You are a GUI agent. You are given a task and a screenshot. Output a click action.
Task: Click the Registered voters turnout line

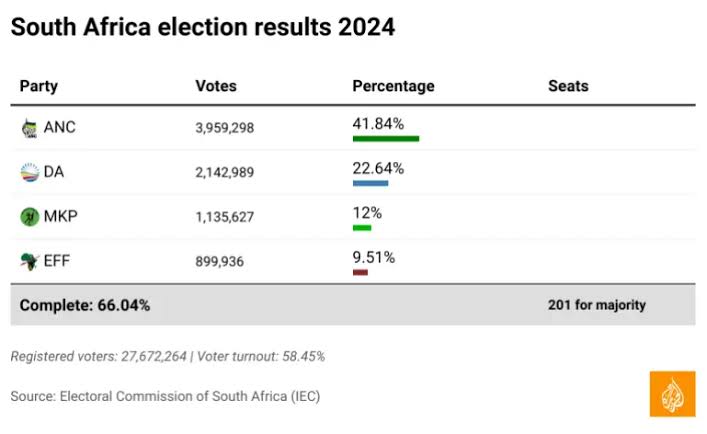point(167,356)
